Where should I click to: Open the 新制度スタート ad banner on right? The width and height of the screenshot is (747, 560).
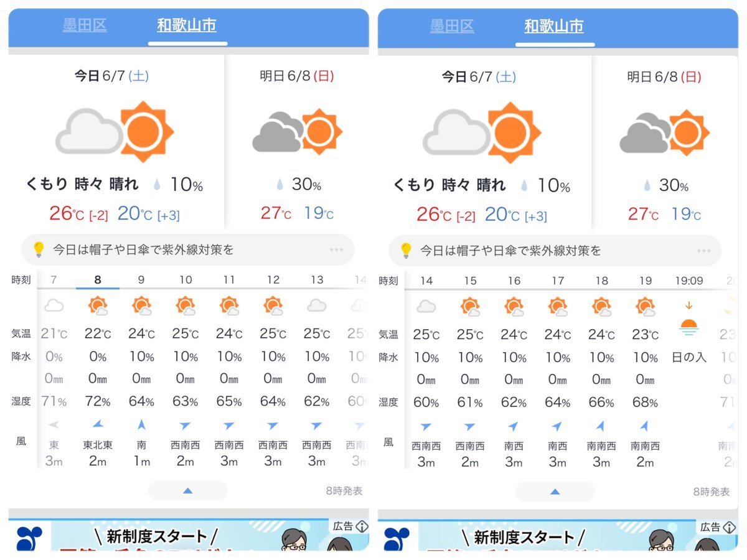tap(558, 536)
